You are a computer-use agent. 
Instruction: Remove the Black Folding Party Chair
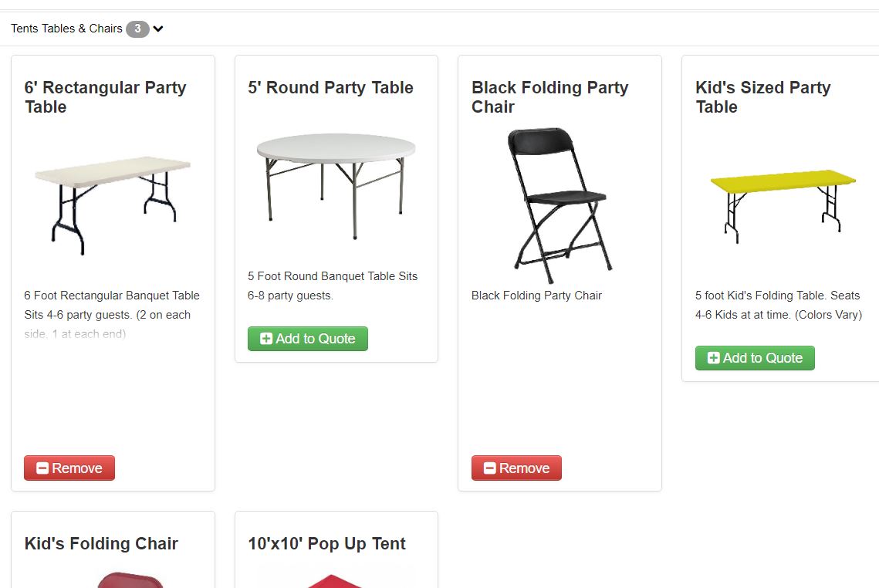[x=516, y=468]
